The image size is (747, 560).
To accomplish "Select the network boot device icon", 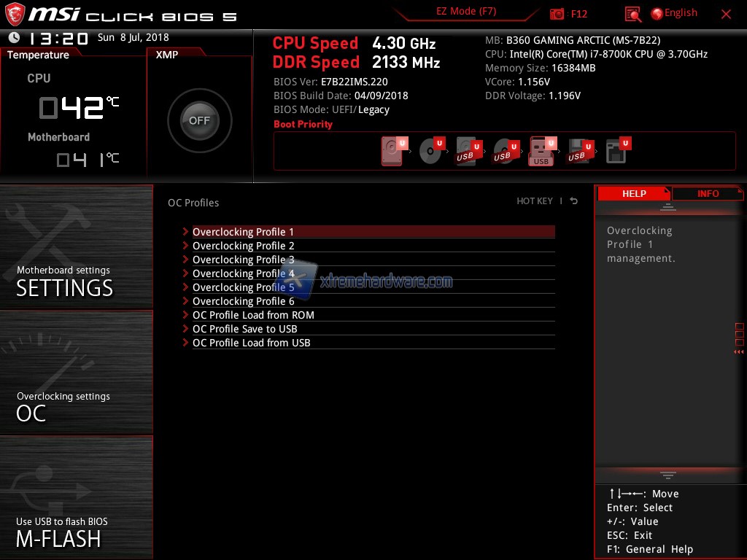I will tap(616, 152).
